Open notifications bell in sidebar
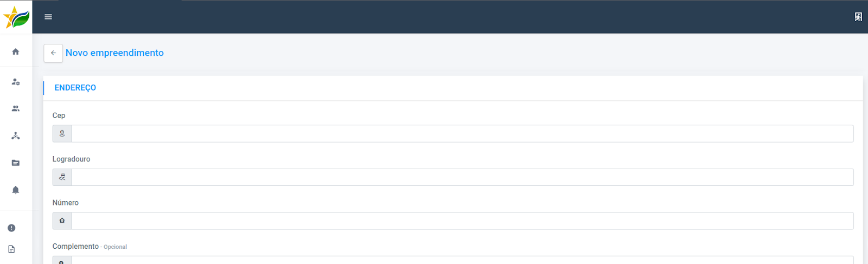868x264 pixels. click(16, 190)
